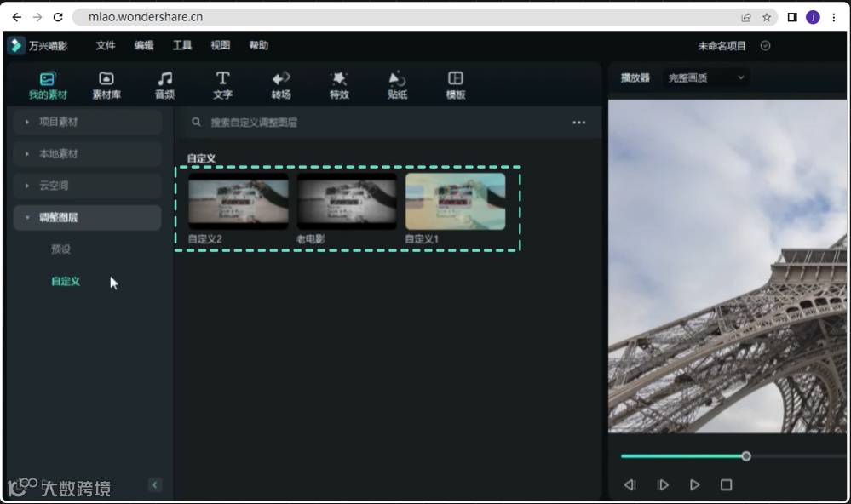Open the 文件 menu
The image size is (851, 504).
106,46
